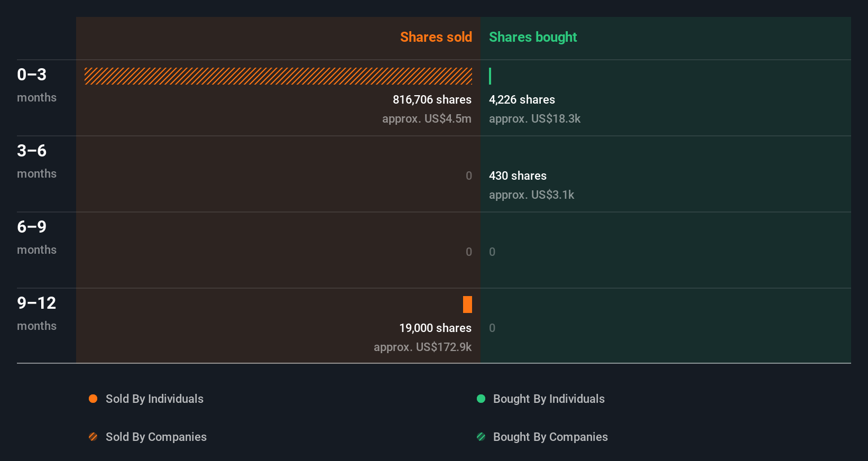
Task: Toggle the Sold By Companies legend label
Action: coord(156,437)
